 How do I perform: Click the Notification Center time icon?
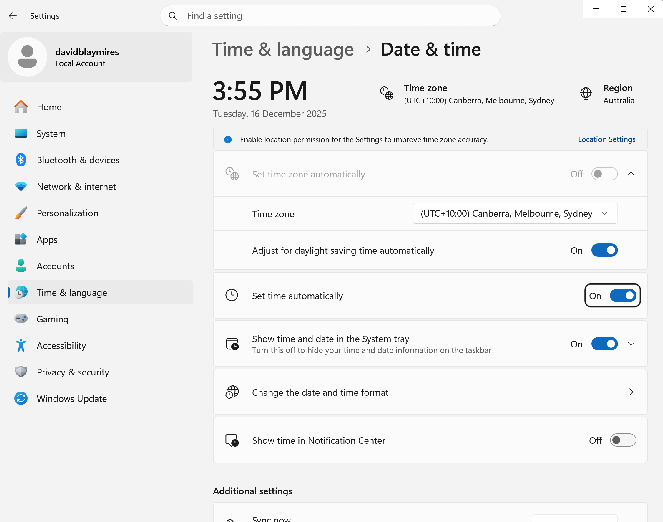[x=232, y=440]
